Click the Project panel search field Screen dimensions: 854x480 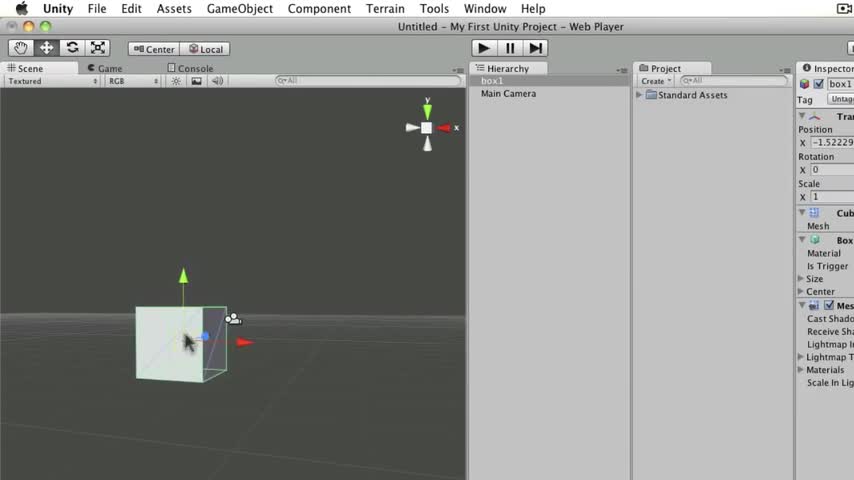(x=734, y=81)
